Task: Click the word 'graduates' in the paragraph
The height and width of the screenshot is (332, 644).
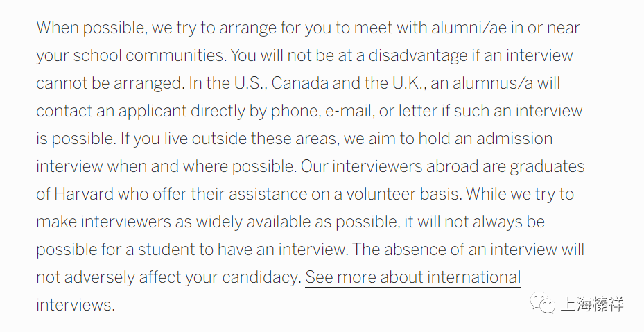Action: (547, 167)
